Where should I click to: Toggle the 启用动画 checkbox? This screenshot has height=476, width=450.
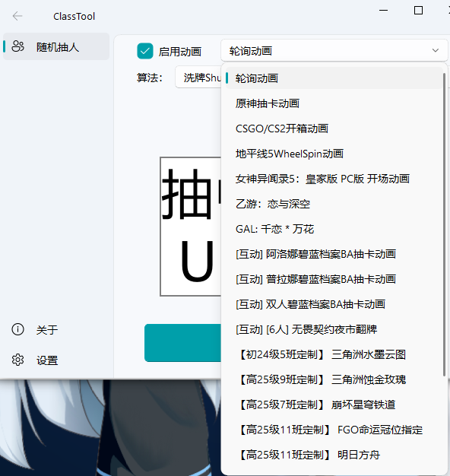click(x=144, y=51)
